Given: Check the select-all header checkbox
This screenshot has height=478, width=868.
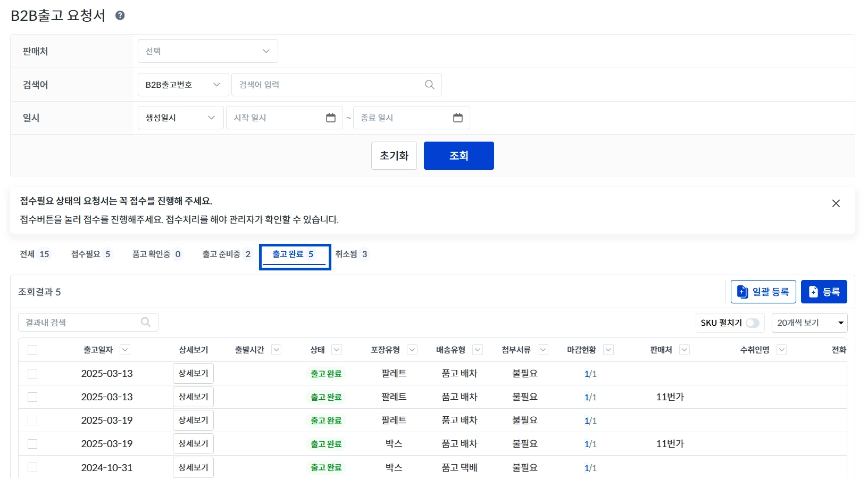Looking at the screenshot, I should (32, 350).
